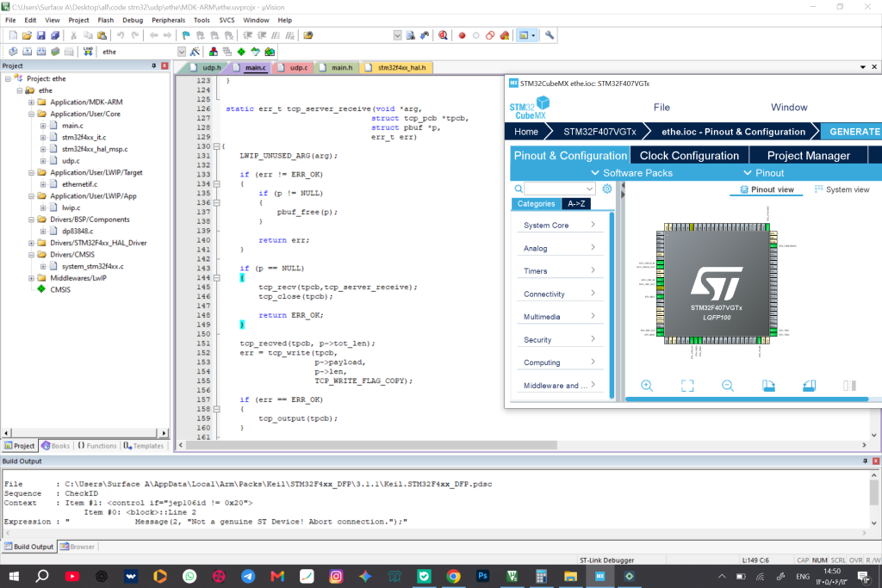Zoom out on the CubeMX pinout view
Screen dimensions: 882x588
point(727,386)
